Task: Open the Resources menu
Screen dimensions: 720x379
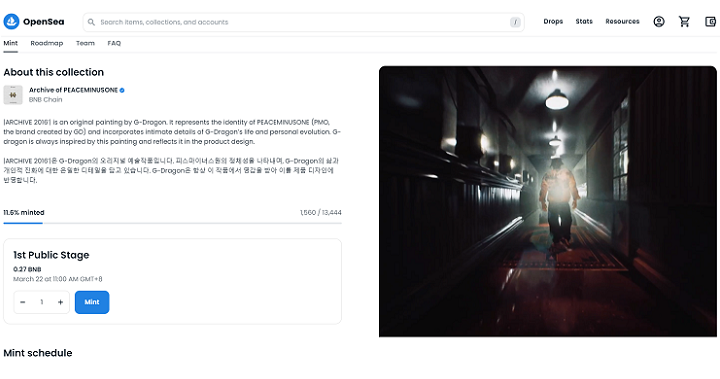Action: click(622, 22)
